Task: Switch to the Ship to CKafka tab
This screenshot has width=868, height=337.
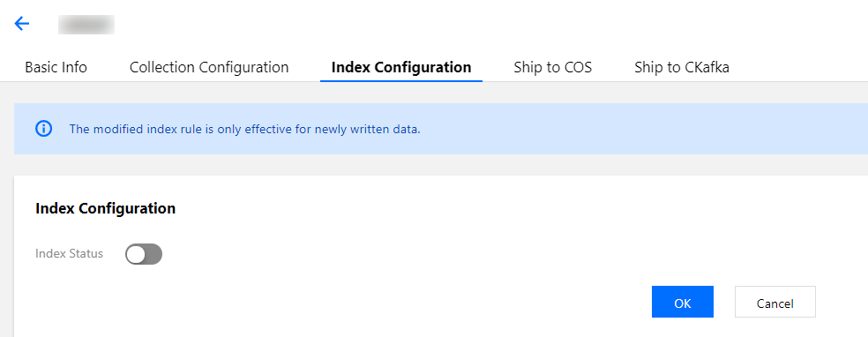Action: coord(682,68)
